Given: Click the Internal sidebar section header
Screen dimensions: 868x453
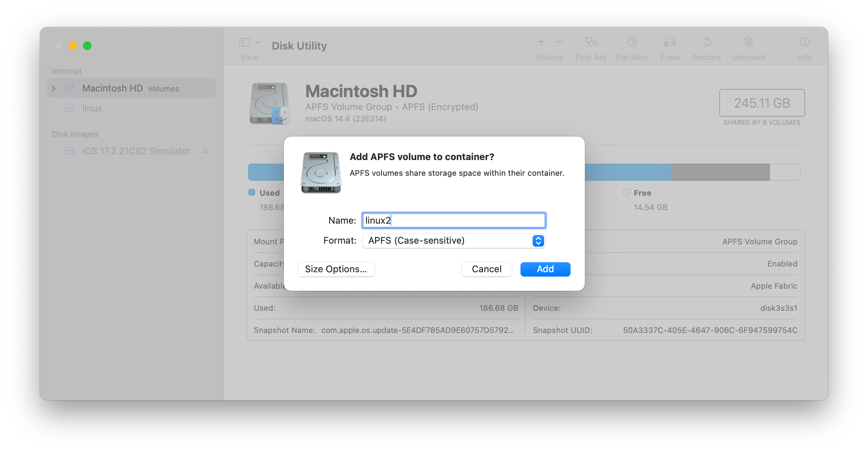Looking at the screenshot, I should [x=66, y=71].
